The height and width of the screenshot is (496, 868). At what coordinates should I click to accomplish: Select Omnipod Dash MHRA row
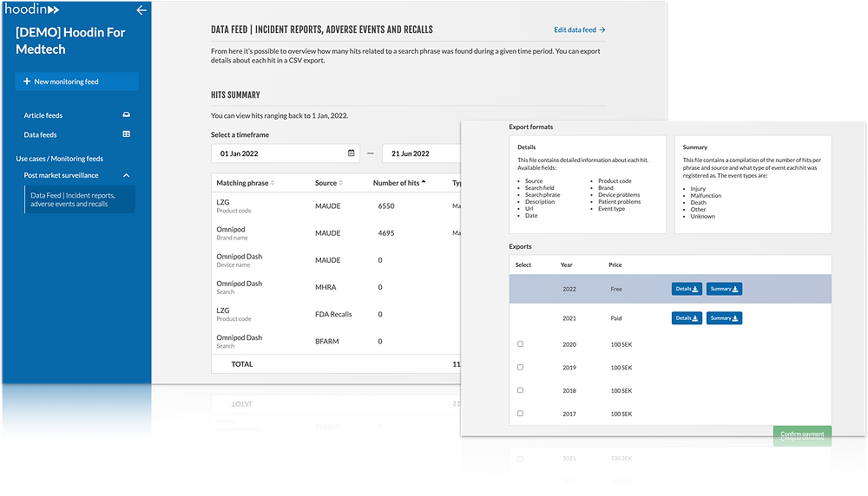point(335,287)
